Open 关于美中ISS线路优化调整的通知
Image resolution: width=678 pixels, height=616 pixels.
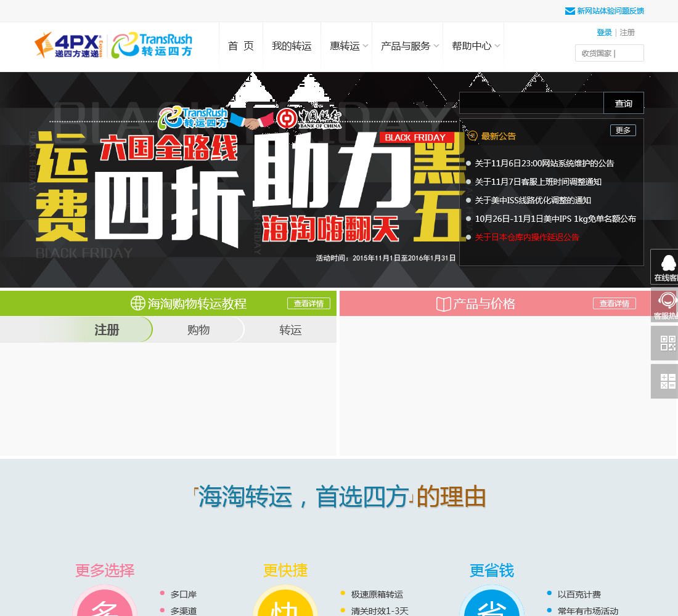click(x=533, y=200)
